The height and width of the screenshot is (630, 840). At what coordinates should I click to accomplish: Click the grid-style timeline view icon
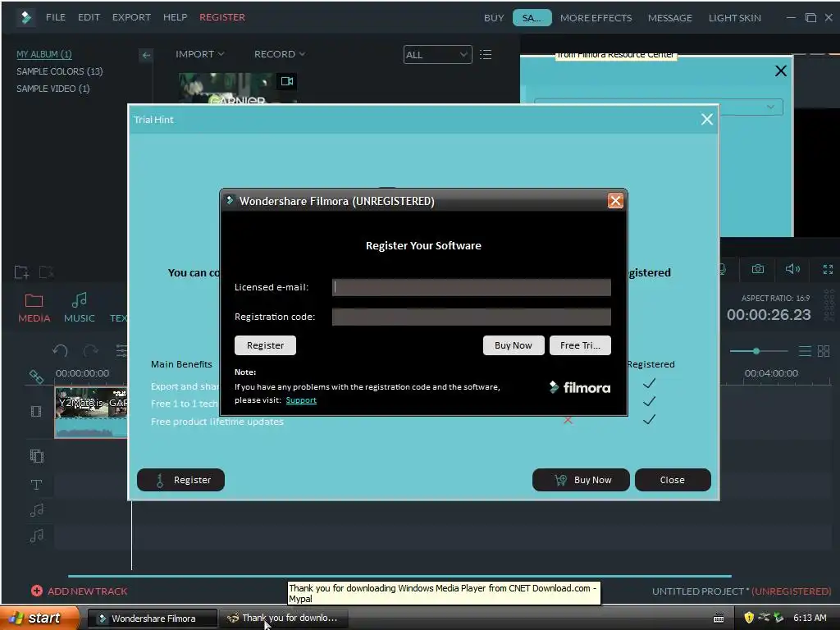click(x=824, y=351)
